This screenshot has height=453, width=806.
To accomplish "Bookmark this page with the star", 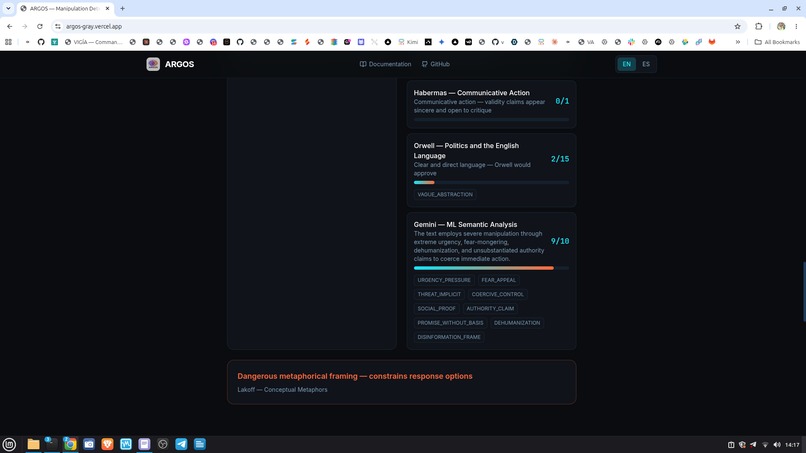I will (737, 26).
